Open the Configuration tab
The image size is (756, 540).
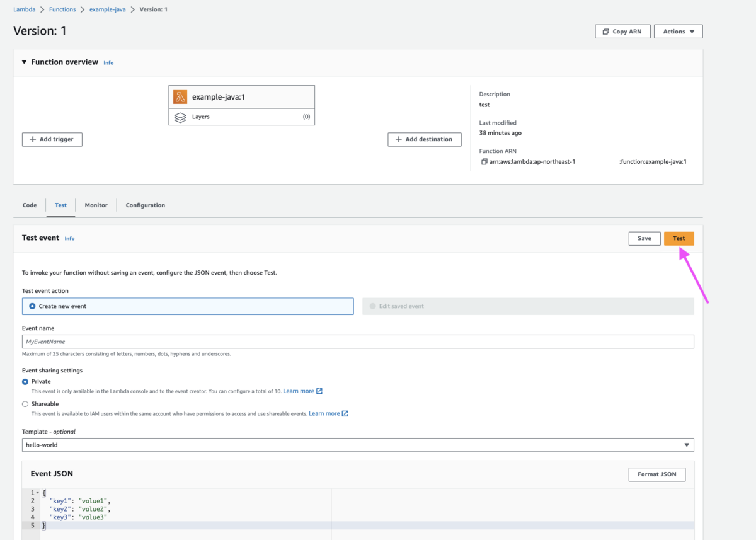(145, 205)
